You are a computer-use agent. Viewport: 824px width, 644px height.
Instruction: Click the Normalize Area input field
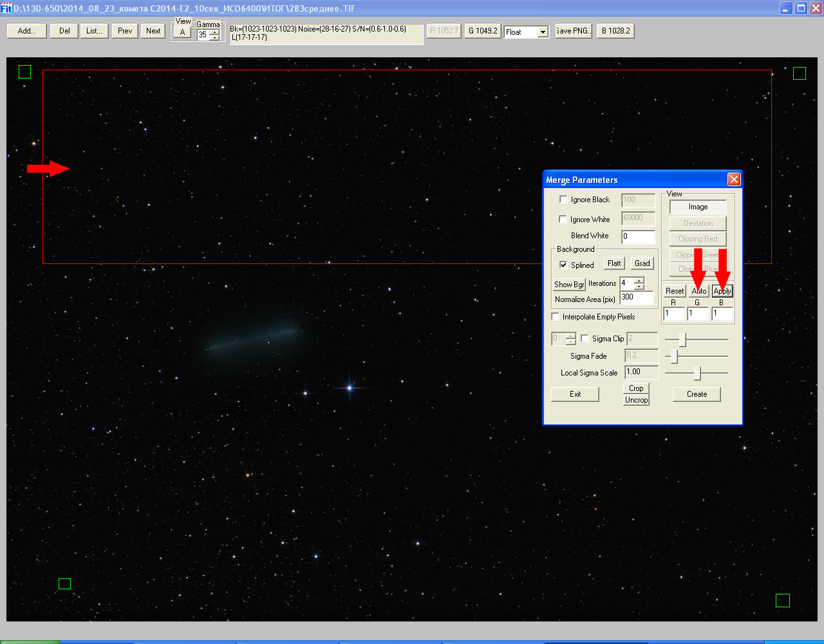[636, 298]
